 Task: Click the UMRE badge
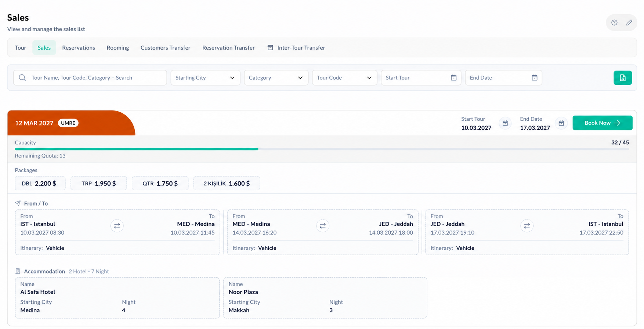[68, 123]
